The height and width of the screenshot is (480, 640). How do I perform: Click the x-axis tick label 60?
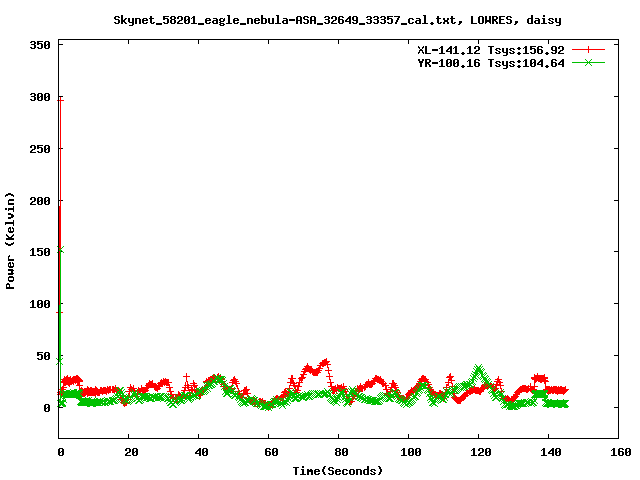coord(271,452)
